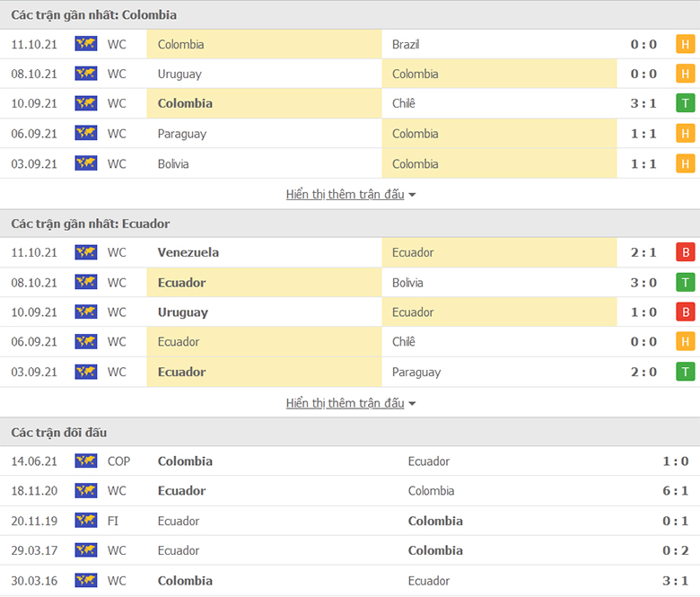Click the orange H badge for Ecuador-Chilê draw
Image resolution: width=700 pixels, height=597 pixels.
[x=686, y=341]
